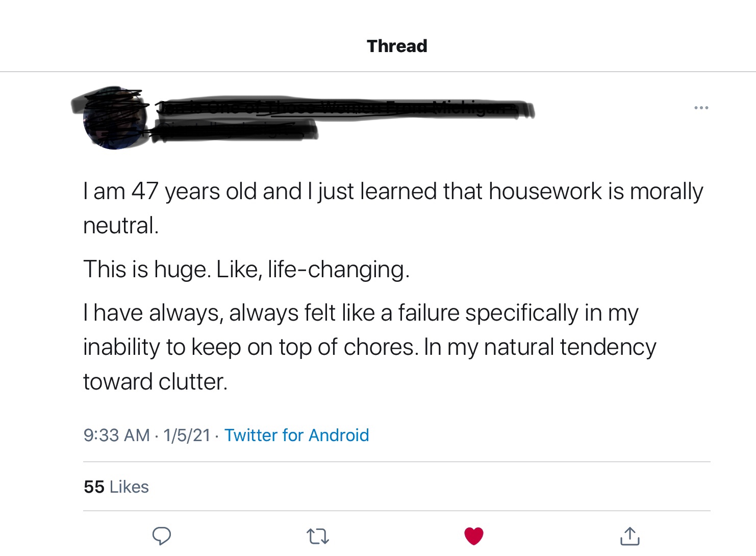The width and height of the screenshot is (756, 556).
Task: Open the Twitter for Android source link
Action: coord(296,435)
